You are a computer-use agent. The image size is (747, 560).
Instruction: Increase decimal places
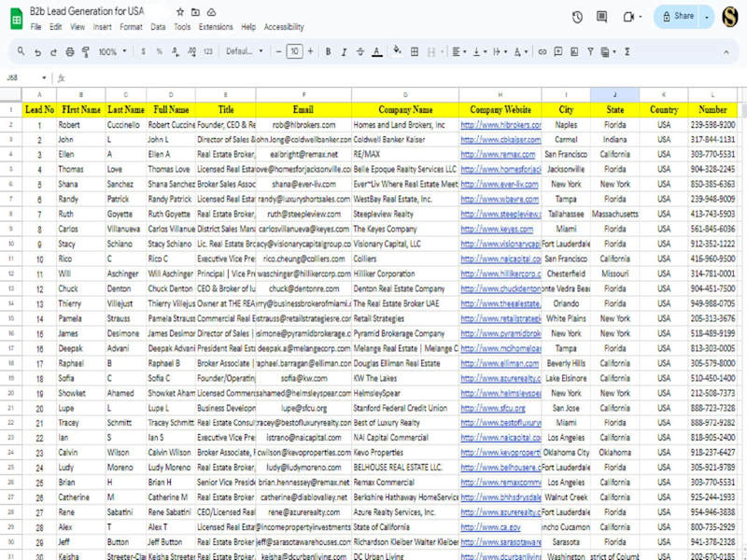[x=192, y=51]
